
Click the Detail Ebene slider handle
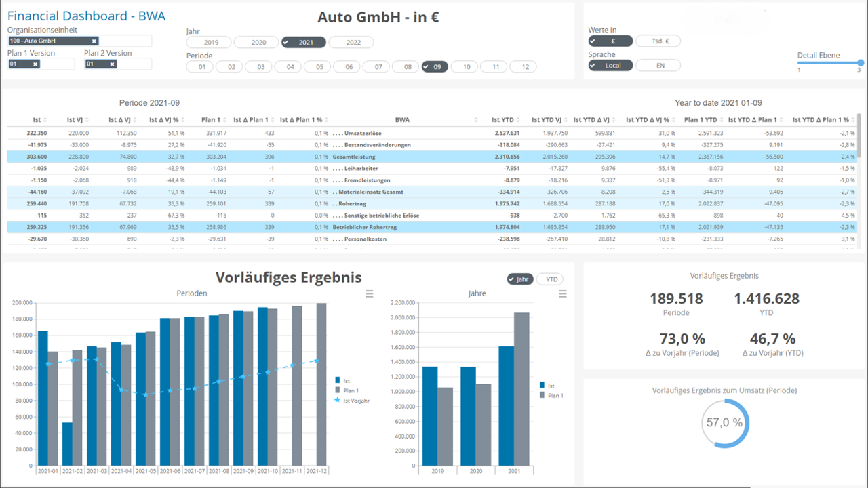coord(860,63)
